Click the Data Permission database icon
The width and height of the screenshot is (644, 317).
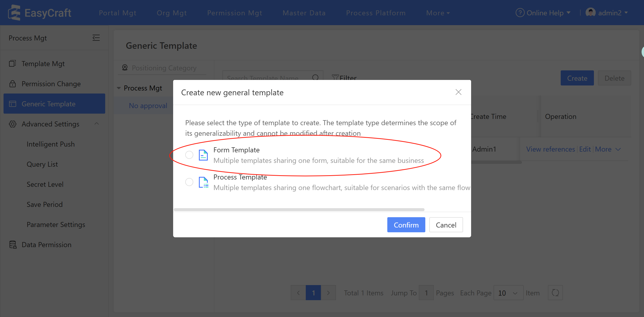click(x=13, y=244)
